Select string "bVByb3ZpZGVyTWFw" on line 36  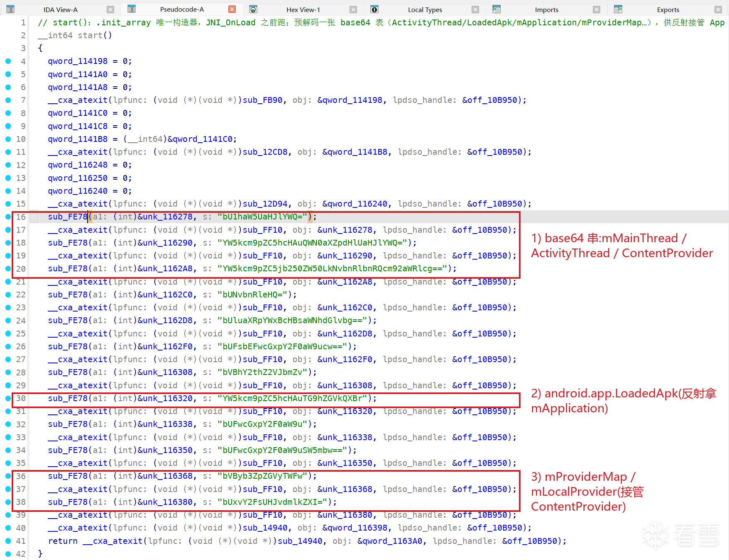coord(262,476)
